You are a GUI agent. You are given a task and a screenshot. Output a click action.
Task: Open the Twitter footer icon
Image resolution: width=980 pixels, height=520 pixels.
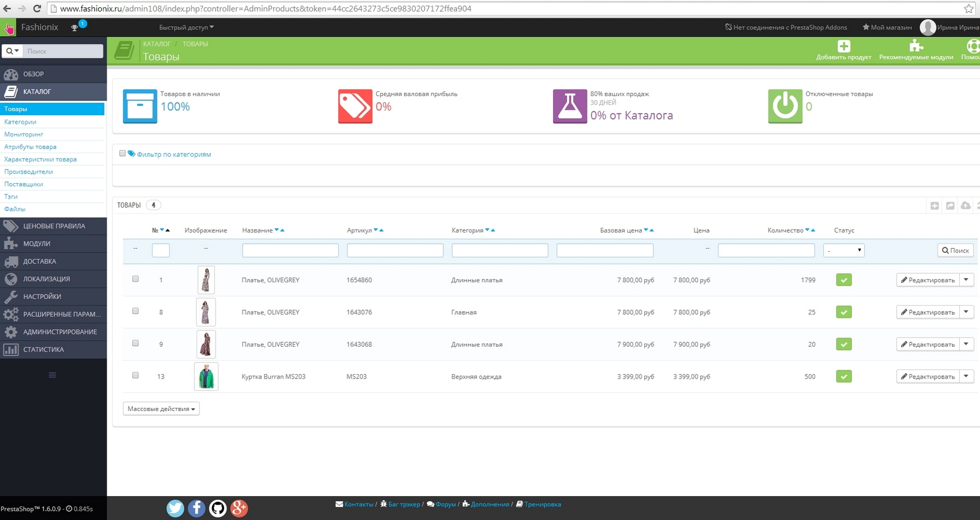pyautogui.click(x=175, y=508)
